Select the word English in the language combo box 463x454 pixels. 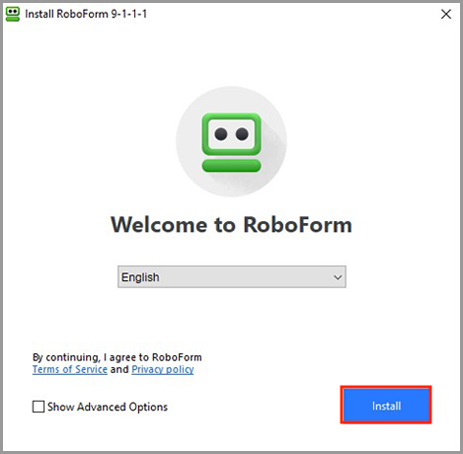point(140,277)
